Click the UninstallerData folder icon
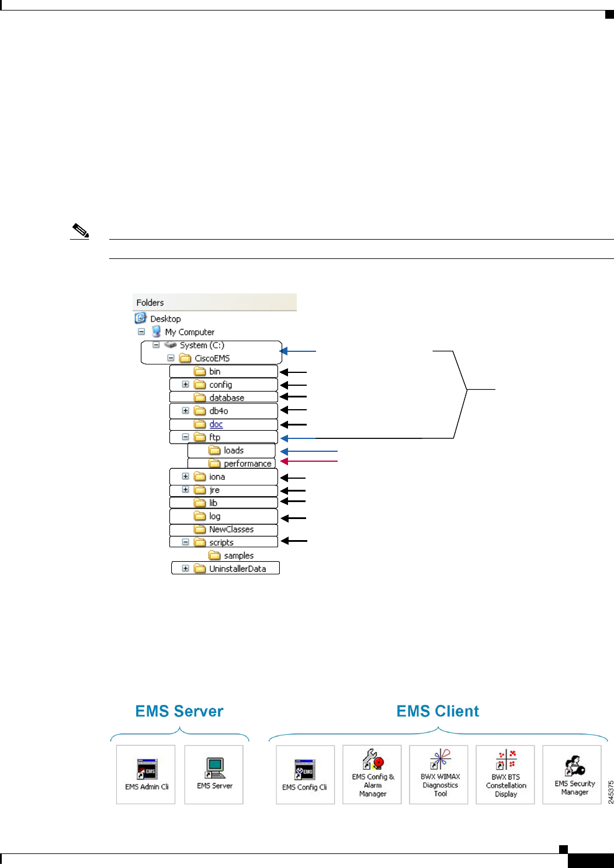The width and height of the screenshot is (614, 868). tap(200, 569)
